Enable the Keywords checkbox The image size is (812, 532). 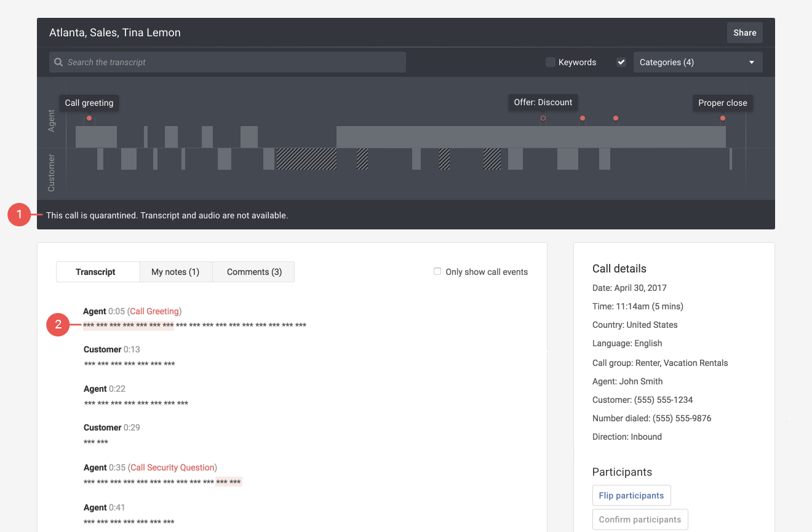point(551,62)
